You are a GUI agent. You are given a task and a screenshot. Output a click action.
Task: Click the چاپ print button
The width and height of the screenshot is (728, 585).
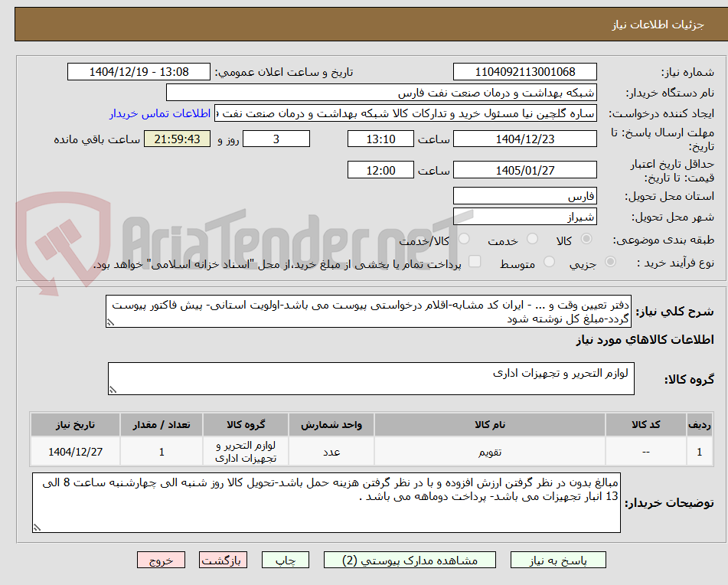[286, 560]
